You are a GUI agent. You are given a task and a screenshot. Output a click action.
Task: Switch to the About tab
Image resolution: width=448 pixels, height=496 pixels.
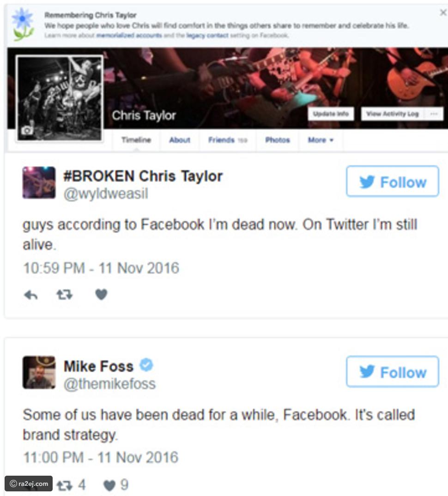[x=180, y=140]
